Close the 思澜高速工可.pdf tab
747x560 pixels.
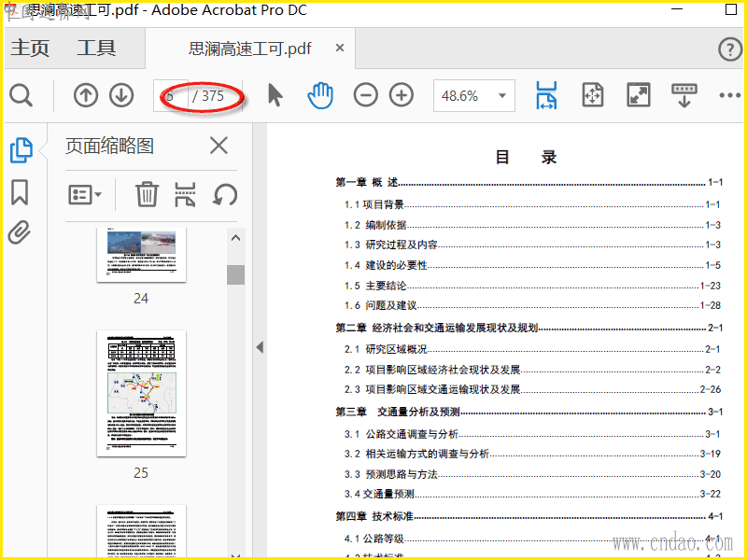point(340,48)
